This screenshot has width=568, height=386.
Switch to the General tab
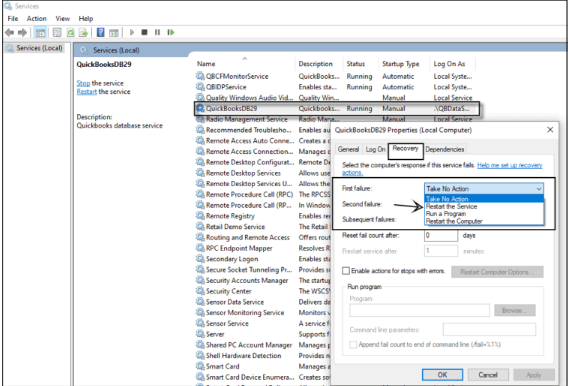[348, 149]
